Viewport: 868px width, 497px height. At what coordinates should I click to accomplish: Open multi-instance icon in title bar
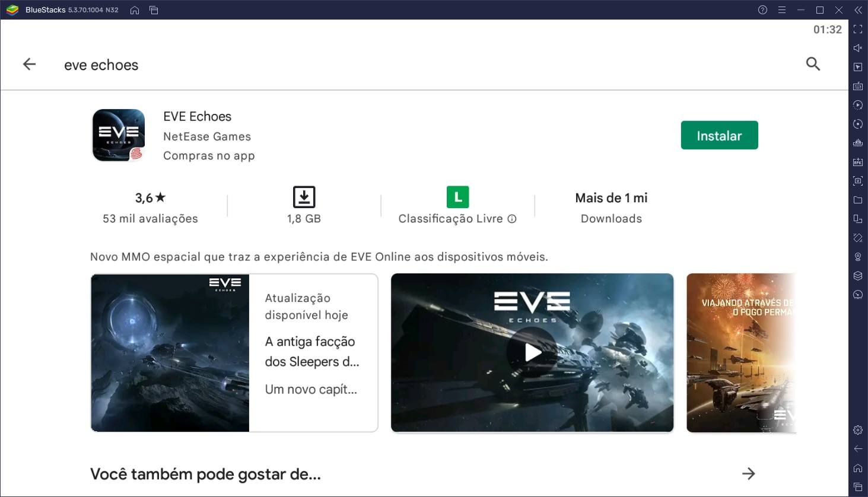(154, 10)
